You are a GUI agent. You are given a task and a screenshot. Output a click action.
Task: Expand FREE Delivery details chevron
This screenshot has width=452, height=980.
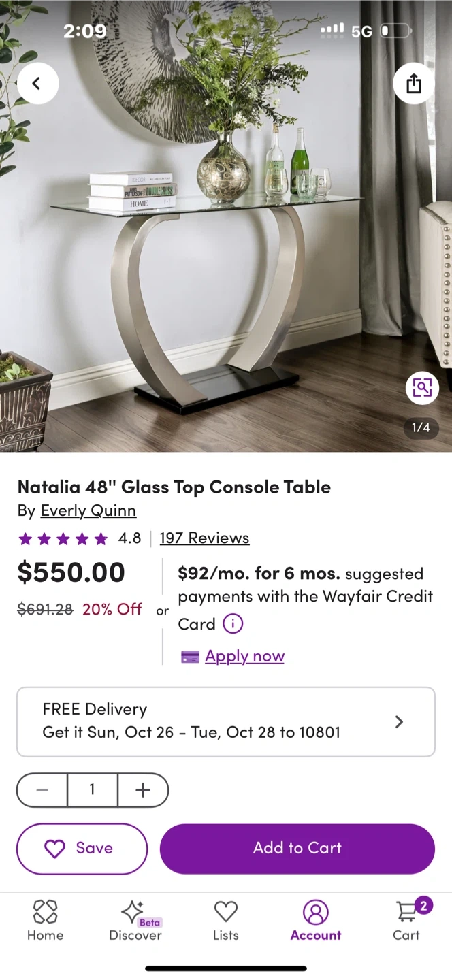click(400, 722)
